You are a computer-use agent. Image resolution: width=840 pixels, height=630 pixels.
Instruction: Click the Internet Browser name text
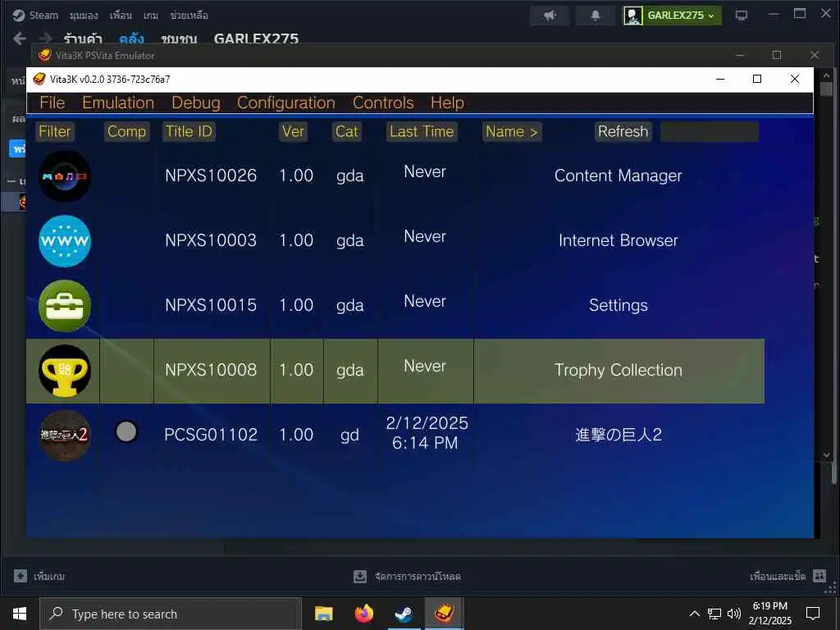pos(619,240)
